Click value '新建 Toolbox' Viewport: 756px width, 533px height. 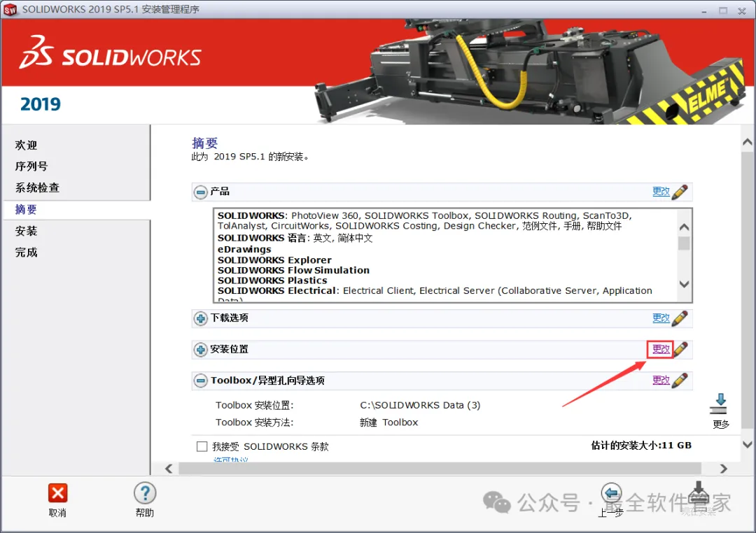(x=389, y=422)
